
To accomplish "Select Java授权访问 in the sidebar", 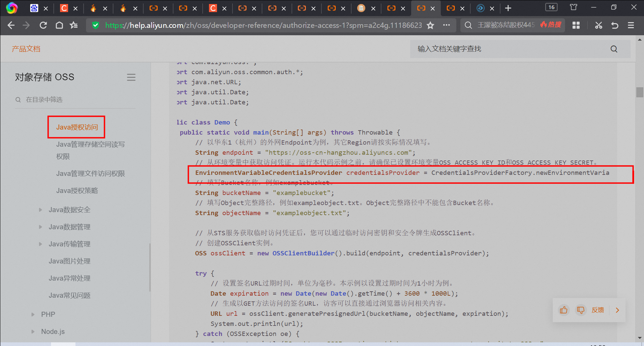I will [77, 127].
